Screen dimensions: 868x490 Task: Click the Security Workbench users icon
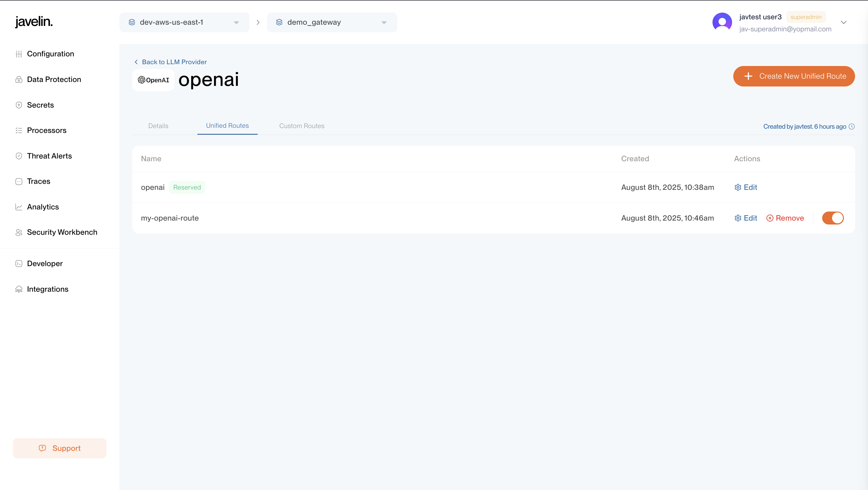pos(19,232)
